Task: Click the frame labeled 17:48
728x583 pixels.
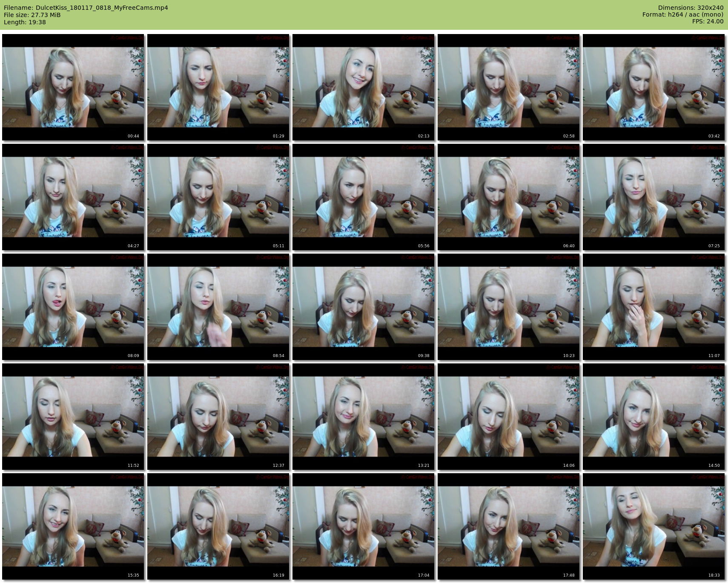Action: (509, 526)
